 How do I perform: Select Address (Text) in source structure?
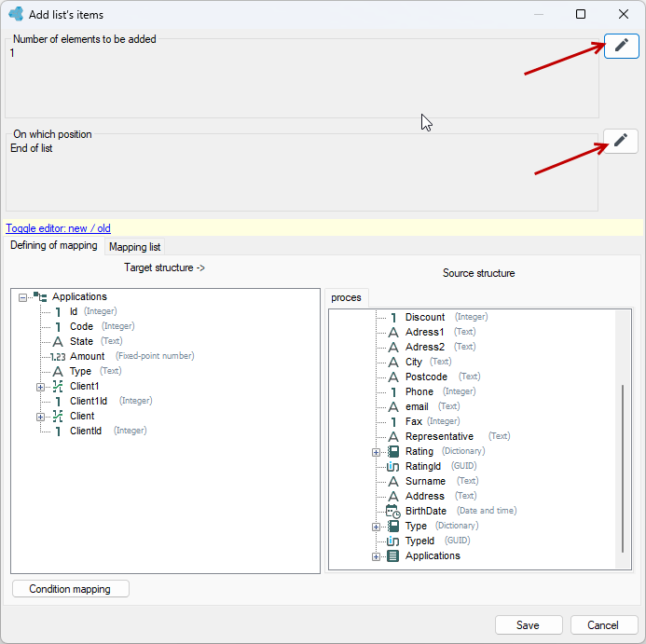click(x=425, y=496)
